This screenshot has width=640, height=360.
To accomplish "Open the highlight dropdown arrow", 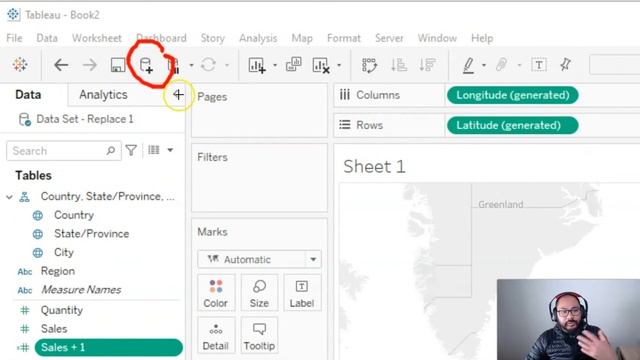I will [484, 65].
